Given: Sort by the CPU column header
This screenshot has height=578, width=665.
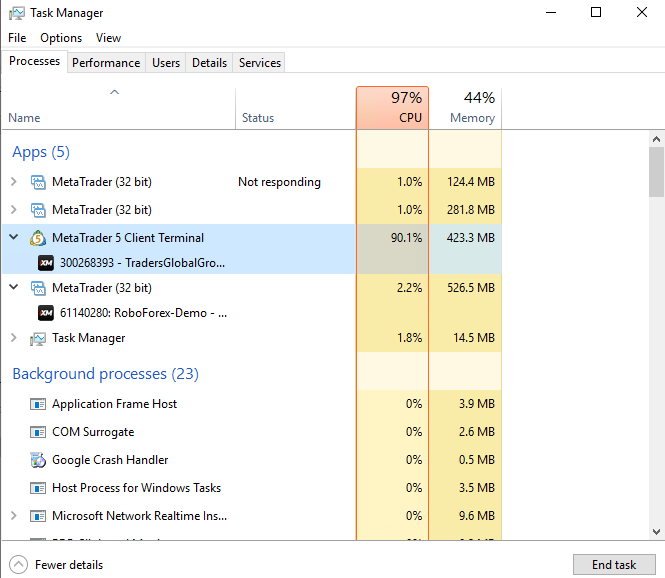Looking at the screenshot, I should pos(392,108).
